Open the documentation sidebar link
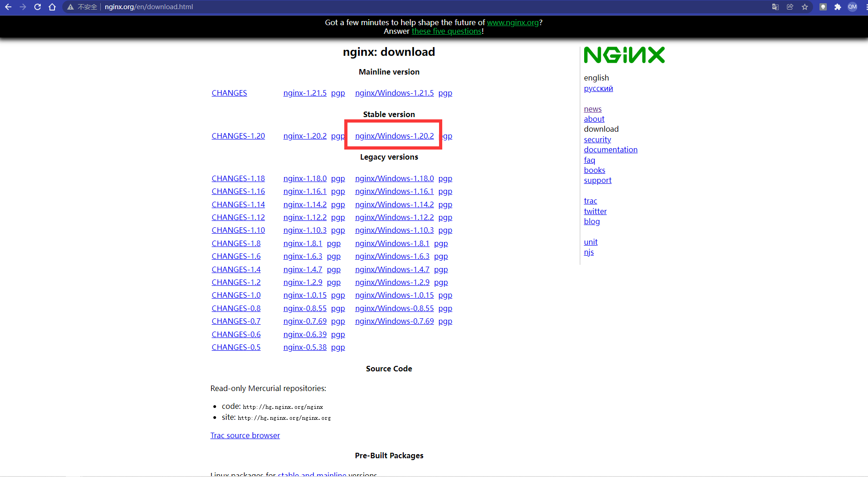868x477 pixels. point(610,150)
